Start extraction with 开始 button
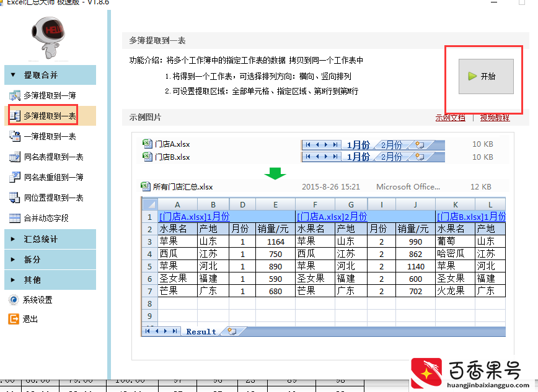538x392 pixels. click(486, 76)
